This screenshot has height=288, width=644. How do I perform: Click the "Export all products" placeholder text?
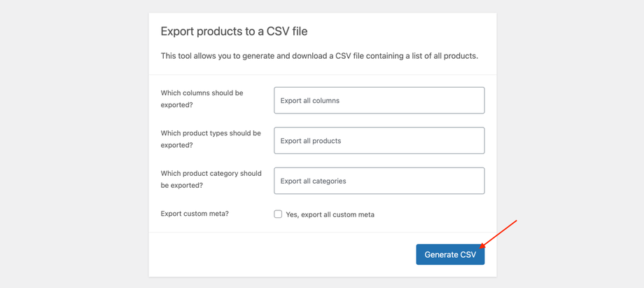(x=311, y=141)
